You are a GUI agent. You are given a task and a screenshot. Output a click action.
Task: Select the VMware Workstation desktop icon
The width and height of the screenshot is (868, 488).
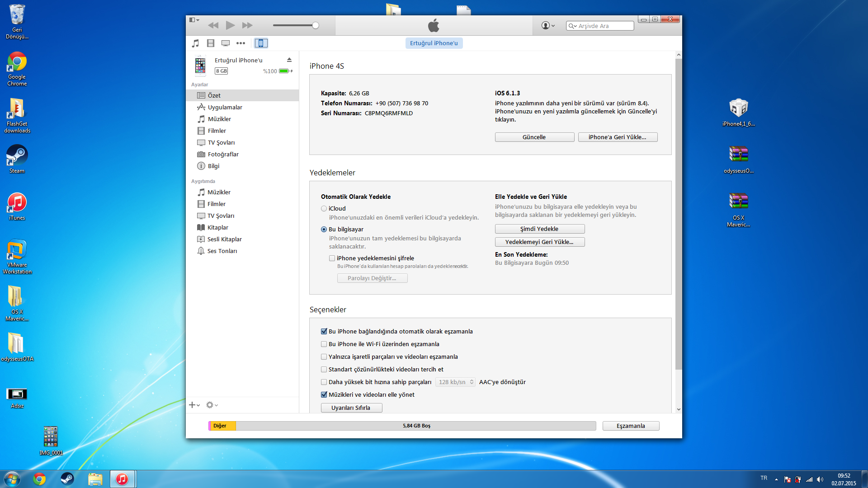pos(17,257)
